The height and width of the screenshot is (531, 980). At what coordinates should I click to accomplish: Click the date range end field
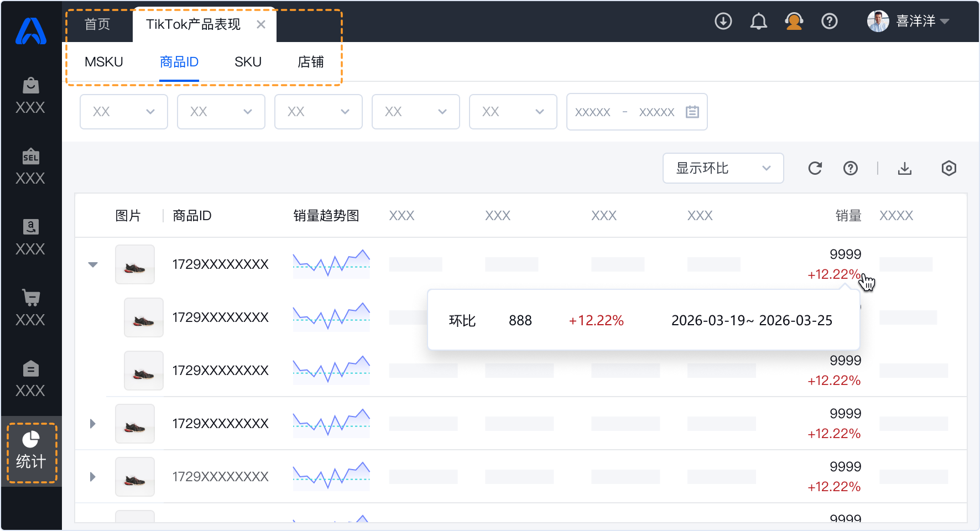point(656,112)
